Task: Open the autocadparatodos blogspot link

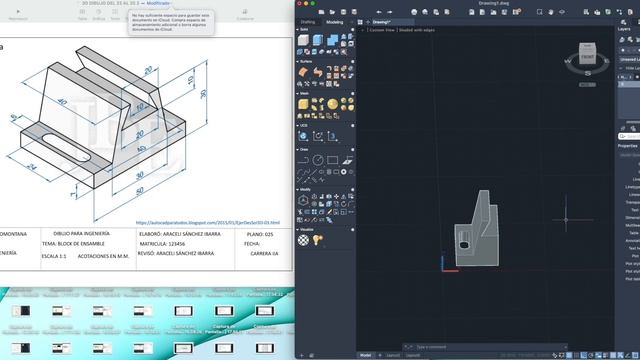Action: (x=208, y=223)
